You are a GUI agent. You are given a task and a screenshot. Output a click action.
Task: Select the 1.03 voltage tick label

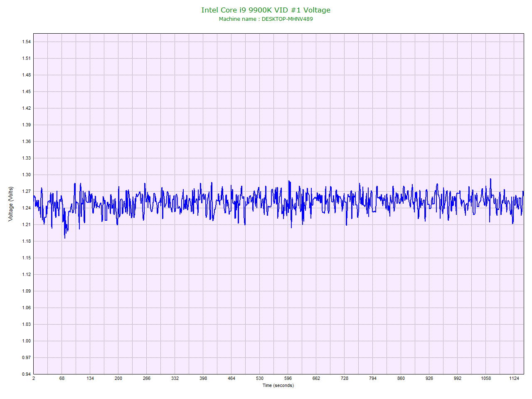coord(26,324)
